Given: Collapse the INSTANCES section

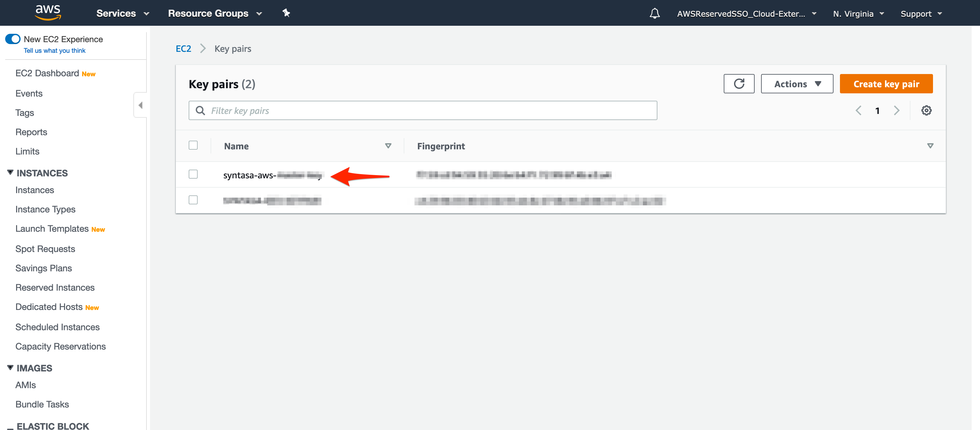Looking at the screenshot, I should click(x=10, y=172).
